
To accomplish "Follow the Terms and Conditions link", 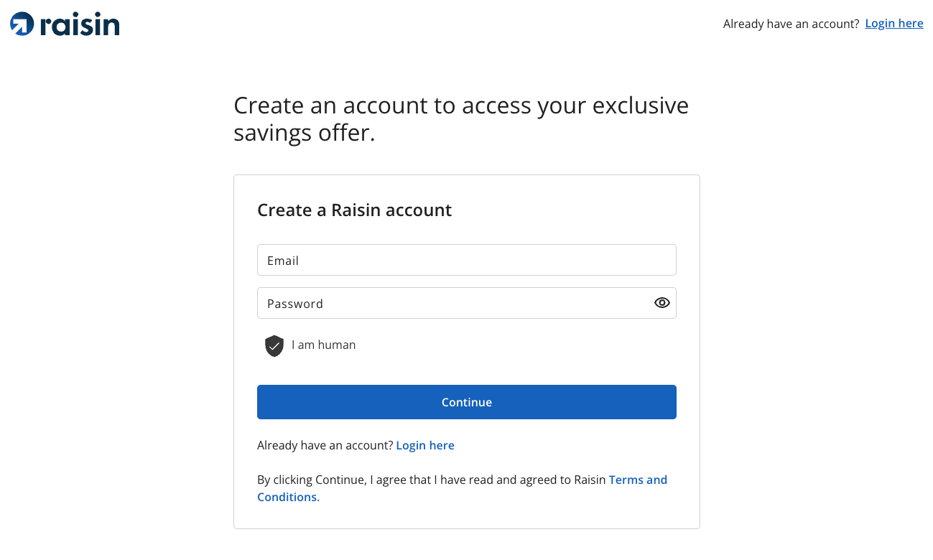I will 637,480.
